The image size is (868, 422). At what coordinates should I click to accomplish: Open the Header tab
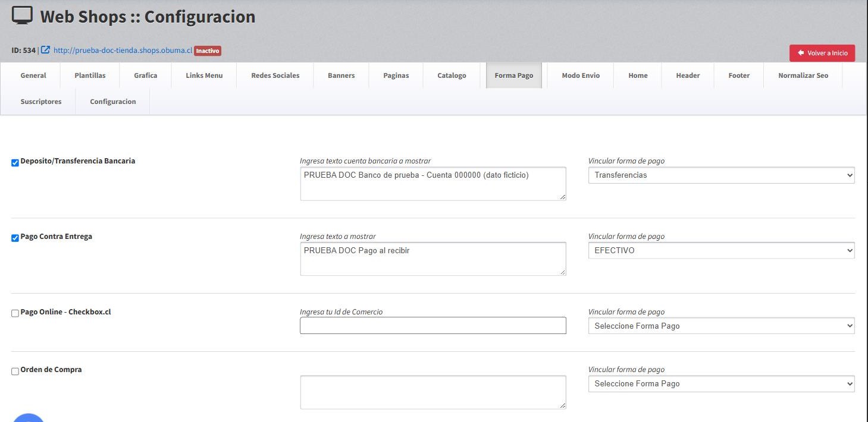click(688, 75)
